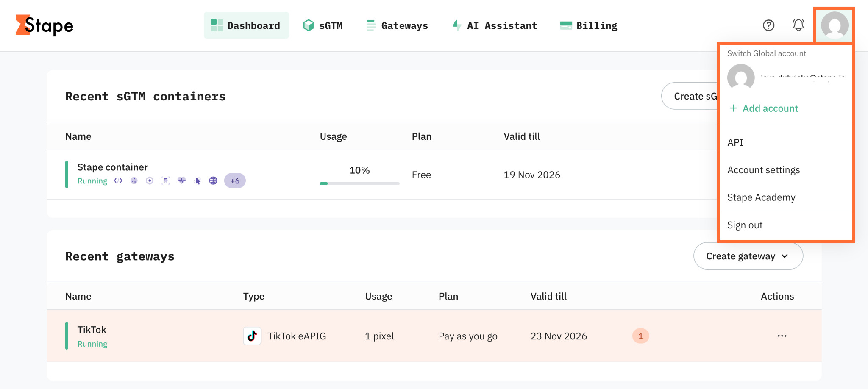The width and height of the screenshot is (868, 389).
Task: Click the 10% usage progress bar
Action: tap(359, 183)
